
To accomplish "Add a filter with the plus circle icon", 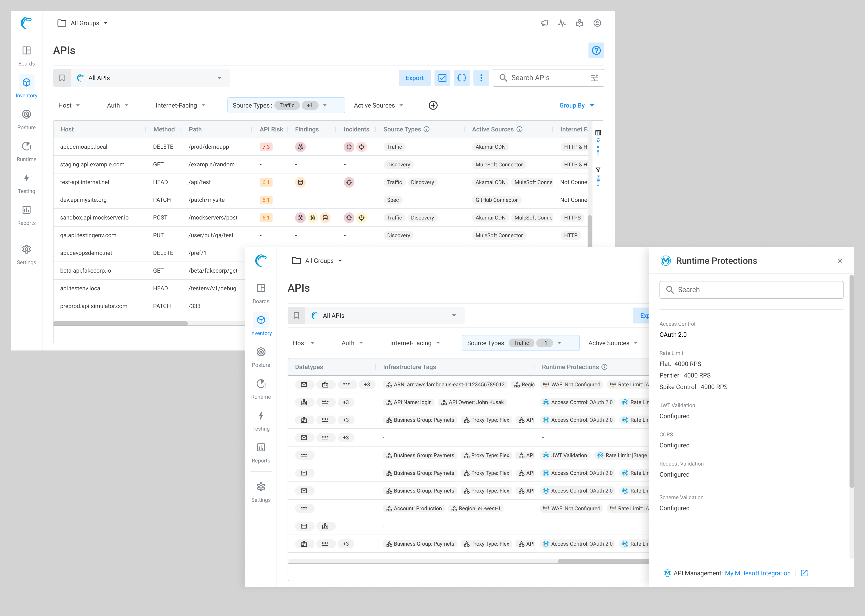I will [433, 106].
